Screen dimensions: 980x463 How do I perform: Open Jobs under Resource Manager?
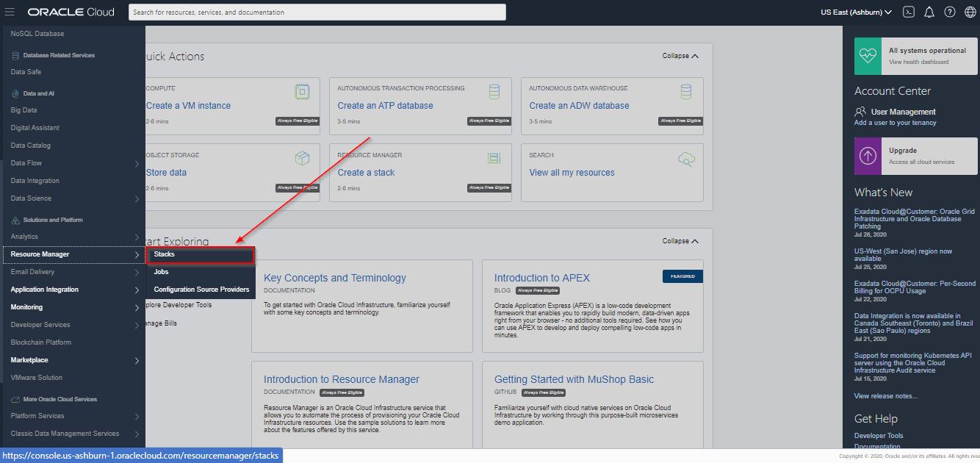pyautogui.click(x=163, y=272)
